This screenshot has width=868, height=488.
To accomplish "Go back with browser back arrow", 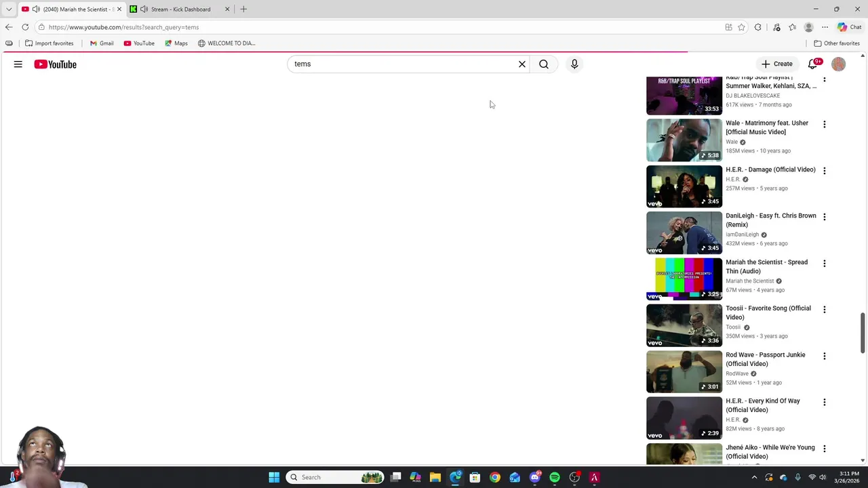I will pyautogui.click(x=9, y=27).
